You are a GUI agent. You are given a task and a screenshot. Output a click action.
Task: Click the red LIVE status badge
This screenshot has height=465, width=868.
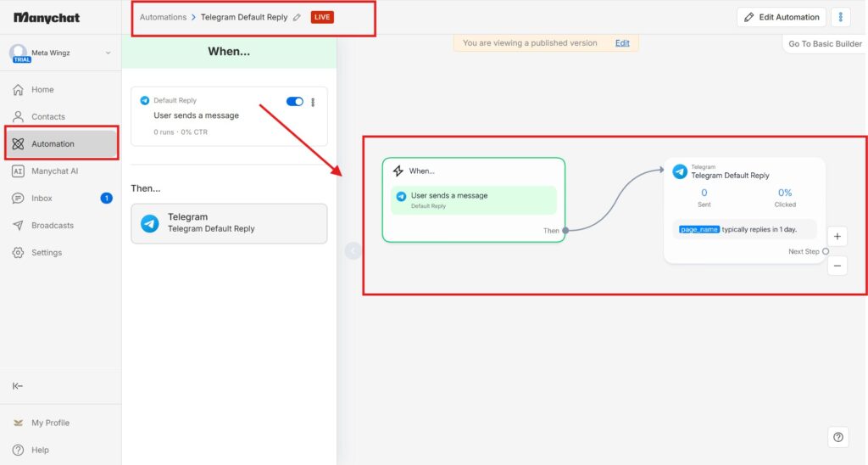pos(322,17)
